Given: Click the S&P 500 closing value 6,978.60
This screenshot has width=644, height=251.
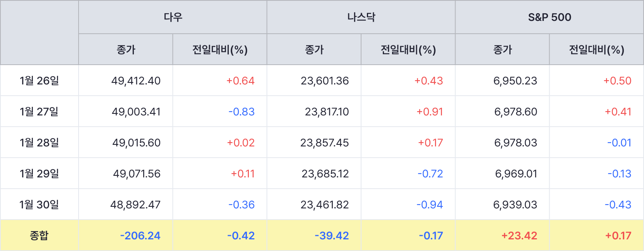Looking at the screenshot, I should (x=516, y=112).
